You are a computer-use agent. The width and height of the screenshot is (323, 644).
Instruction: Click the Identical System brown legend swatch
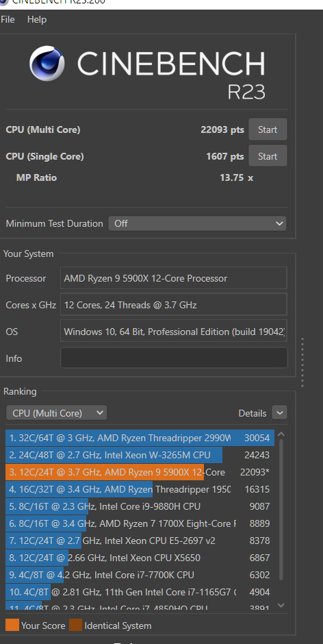coord(75,625)
